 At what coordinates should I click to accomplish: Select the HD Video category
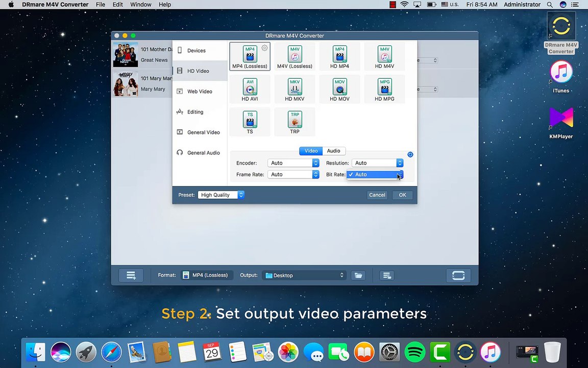tap(200, 71)
